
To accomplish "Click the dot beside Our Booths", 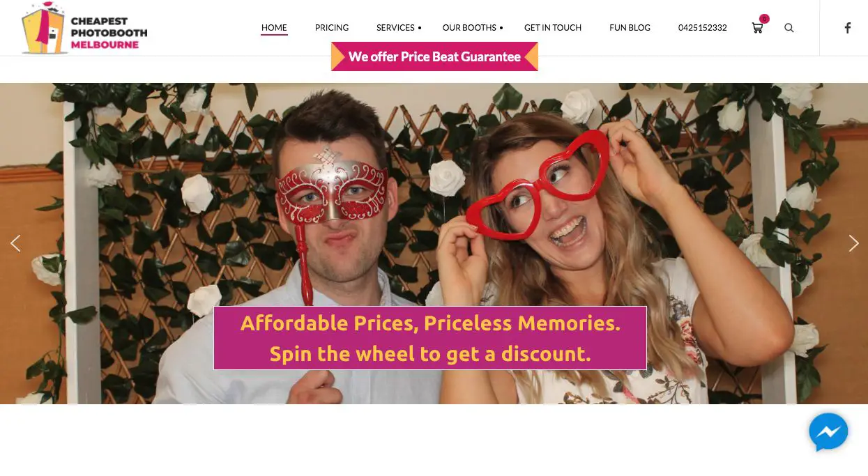I will click(x=501, y=29).
